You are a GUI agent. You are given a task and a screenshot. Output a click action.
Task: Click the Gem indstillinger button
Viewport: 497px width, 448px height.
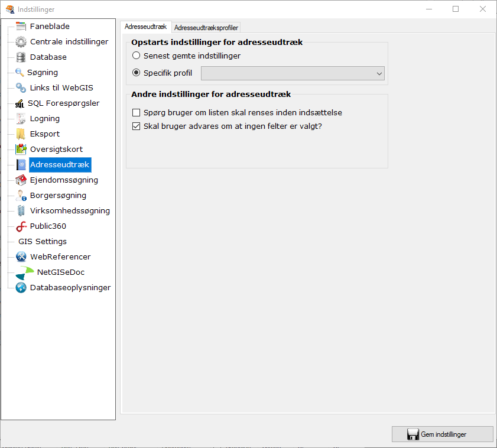[x=442, y=434]
